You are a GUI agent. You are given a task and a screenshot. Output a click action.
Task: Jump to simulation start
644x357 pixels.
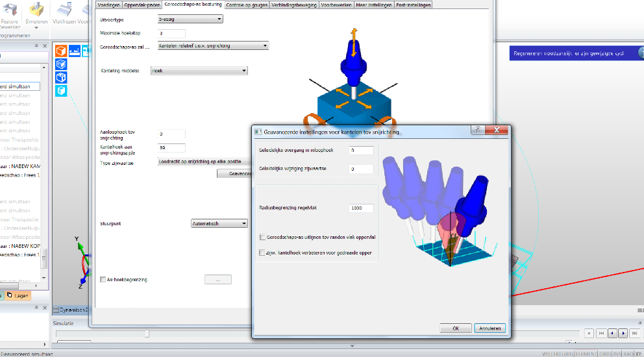[x=601, y=333]
